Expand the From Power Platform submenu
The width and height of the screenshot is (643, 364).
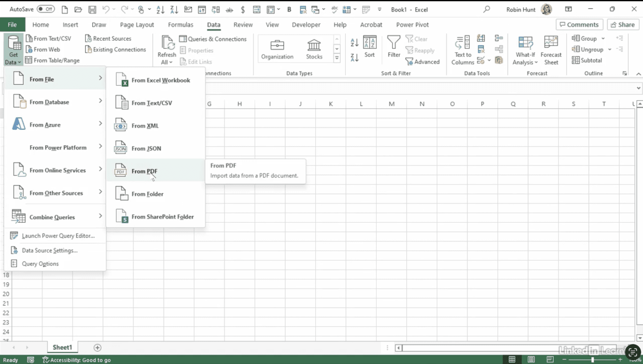[55, 147]
